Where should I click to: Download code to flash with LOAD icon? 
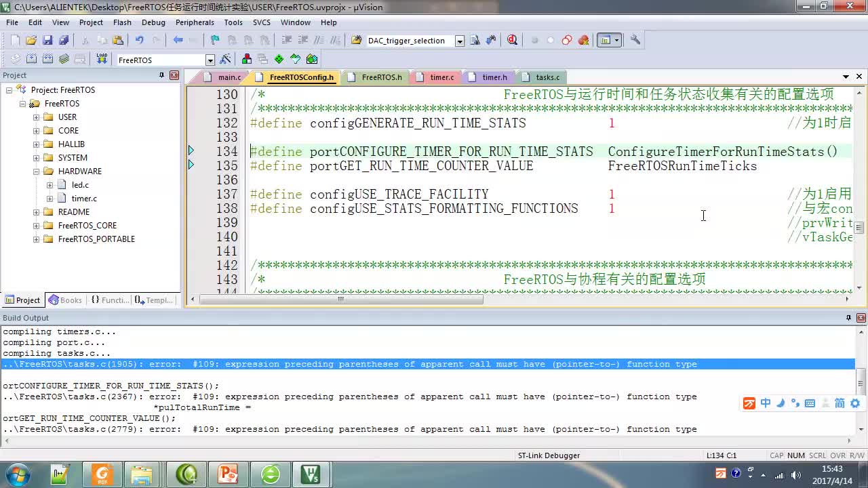[x=102, y=60]
